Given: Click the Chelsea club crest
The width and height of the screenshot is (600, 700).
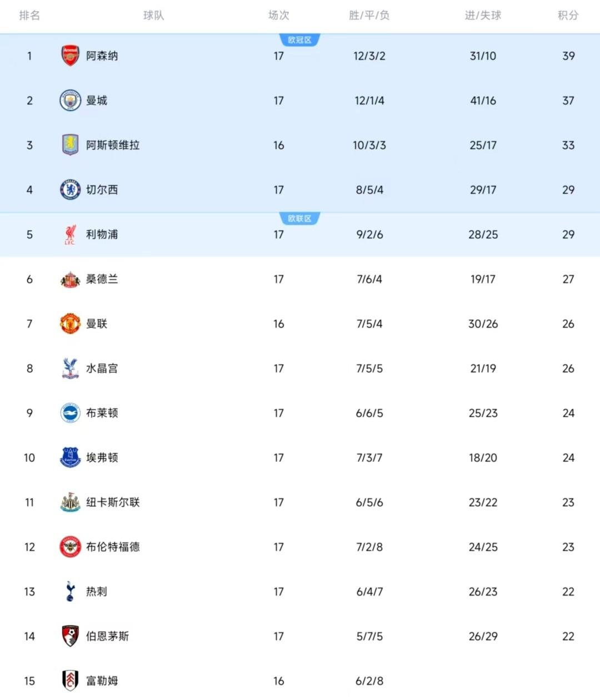Looking at the screenshot, I should pyautogui.click(x=70, y=190).
